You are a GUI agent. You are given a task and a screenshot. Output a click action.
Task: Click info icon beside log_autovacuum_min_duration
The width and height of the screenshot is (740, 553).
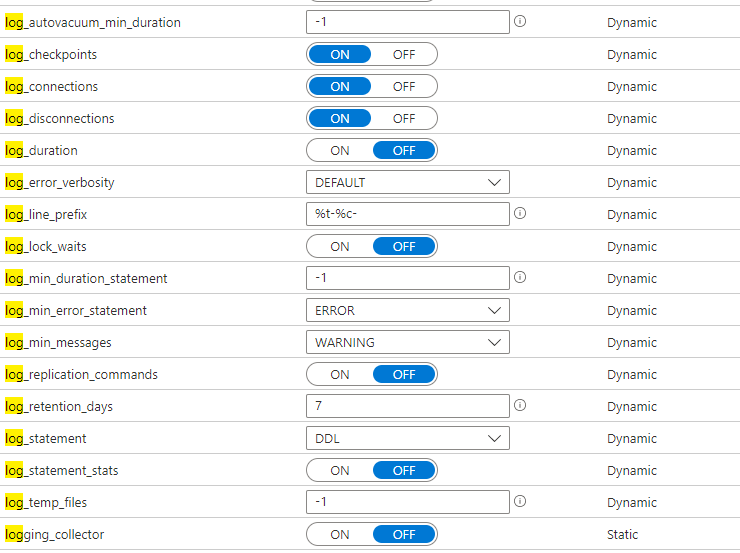point(520,22)
